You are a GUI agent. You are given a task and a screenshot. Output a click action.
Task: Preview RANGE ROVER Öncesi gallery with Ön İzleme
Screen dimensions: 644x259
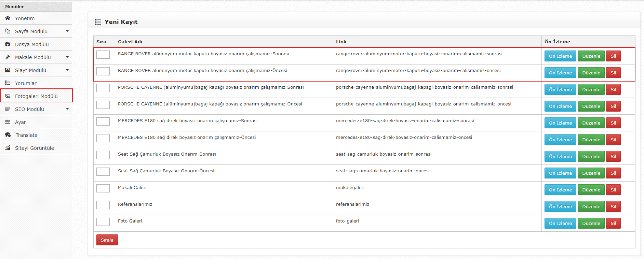pos(560,73)
